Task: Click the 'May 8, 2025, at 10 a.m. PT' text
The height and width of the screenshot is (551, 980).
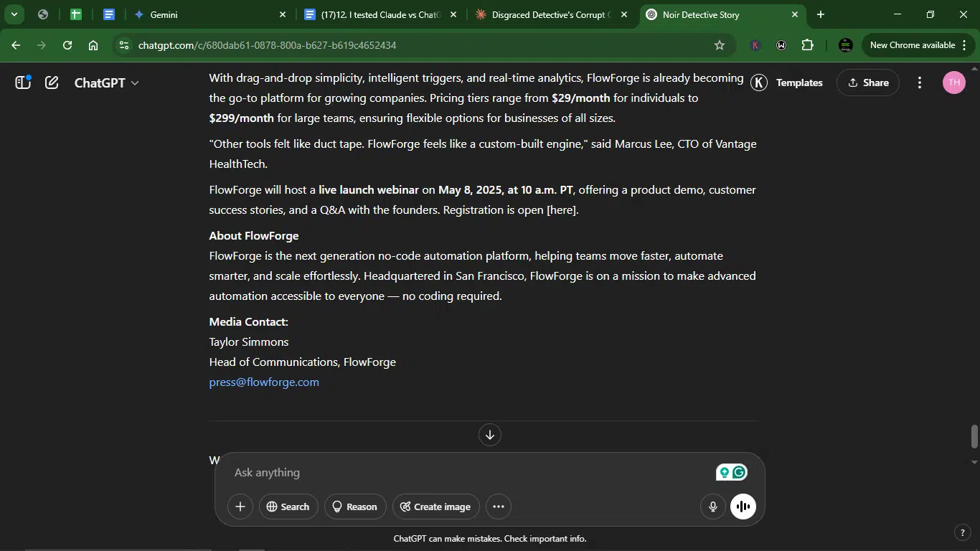Action: pos(506,190)
